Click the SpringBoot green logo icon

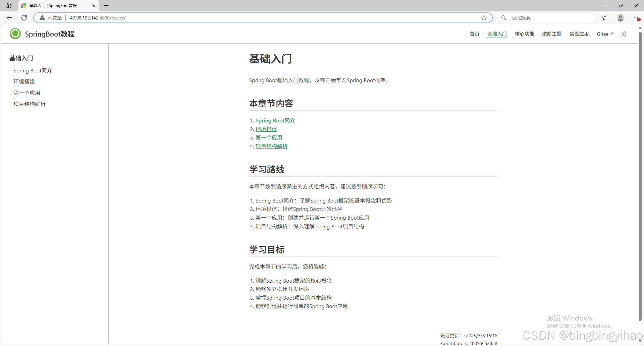(15, 34)
